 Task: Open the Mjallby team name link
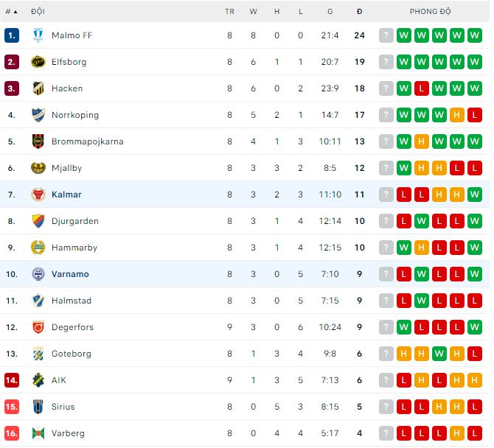pos(66,168)
